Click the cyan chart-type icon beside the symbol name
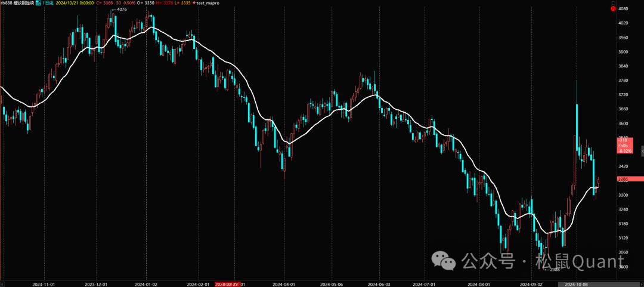 point(39,3)
